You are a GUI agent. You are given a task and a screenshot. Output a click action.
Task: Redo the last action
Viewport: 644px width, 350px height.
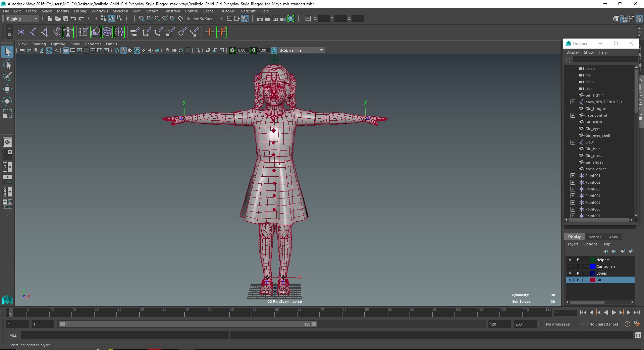tap(82, 19)
